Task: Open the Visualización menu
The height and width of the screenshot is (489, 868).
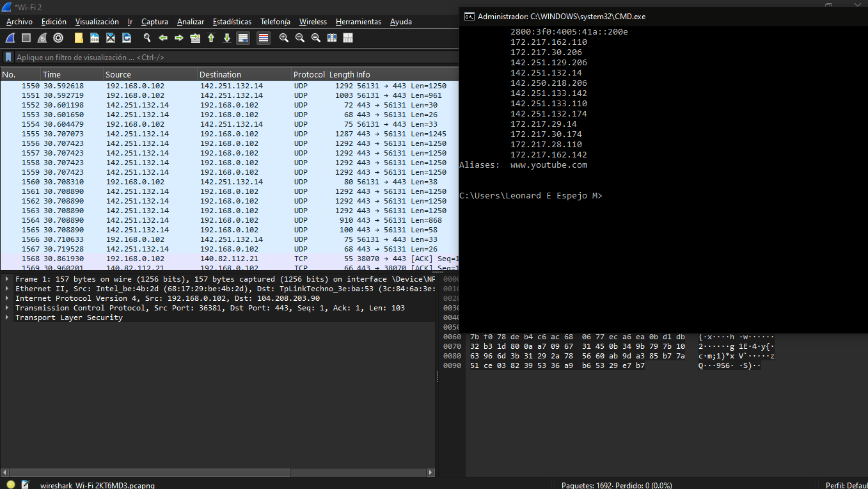Action: 97,22
